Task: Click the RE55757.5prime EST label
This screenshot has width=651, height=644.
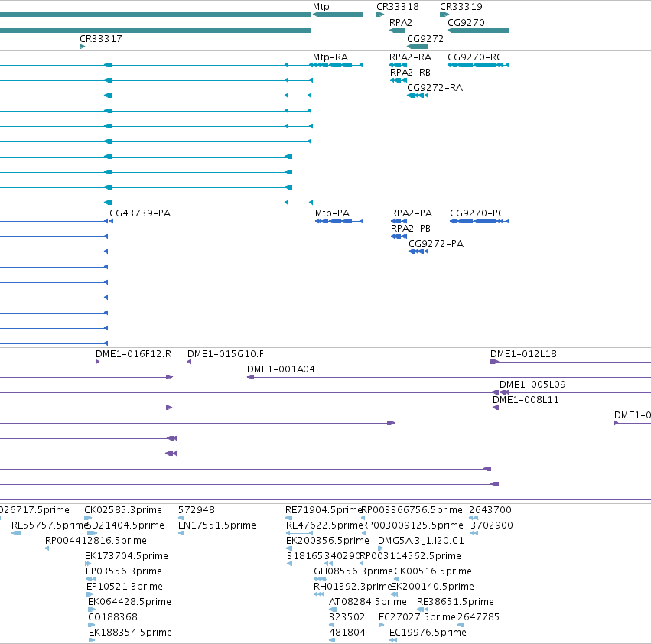Action: [x=50, y=525]
